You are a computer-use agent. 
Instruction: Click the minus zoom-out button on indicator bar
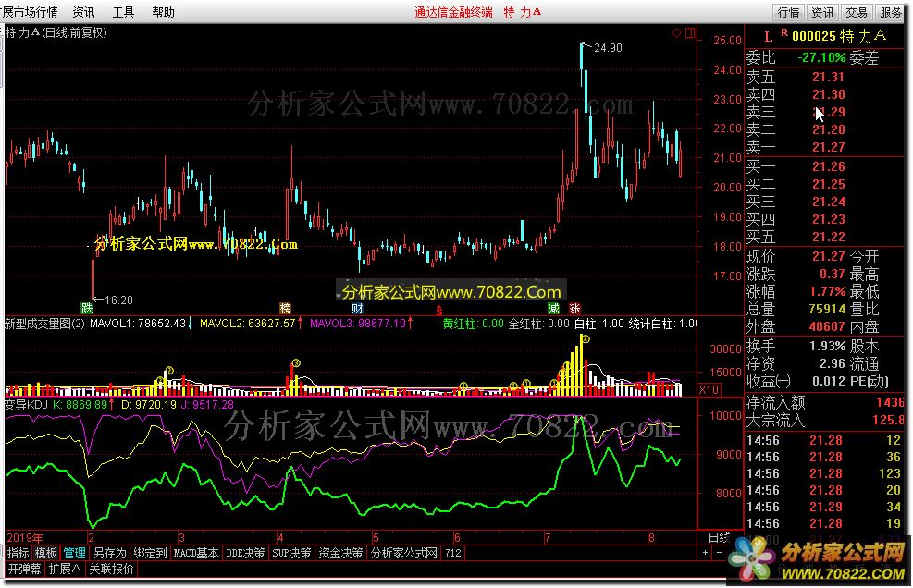click(719, 553)
